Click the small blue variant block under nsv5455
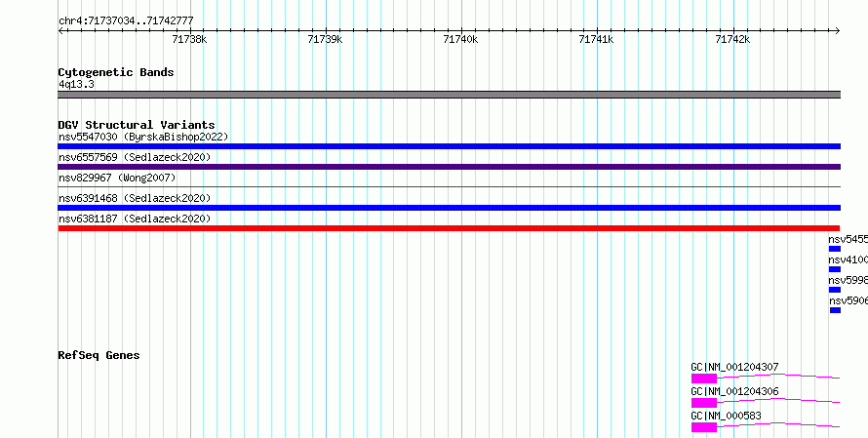The image size is (868, 438). [x=834, y=249]
